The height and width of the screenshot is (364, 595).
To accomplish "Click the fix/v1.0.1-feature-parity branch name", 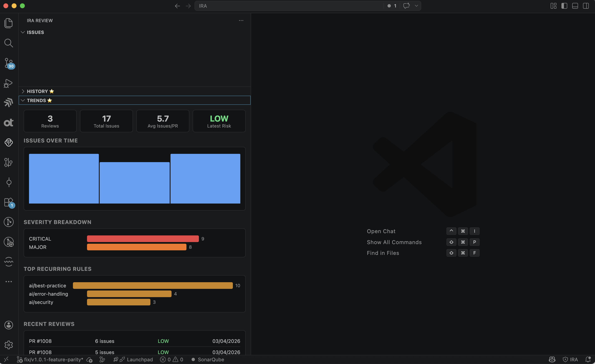I will [53, 360].
